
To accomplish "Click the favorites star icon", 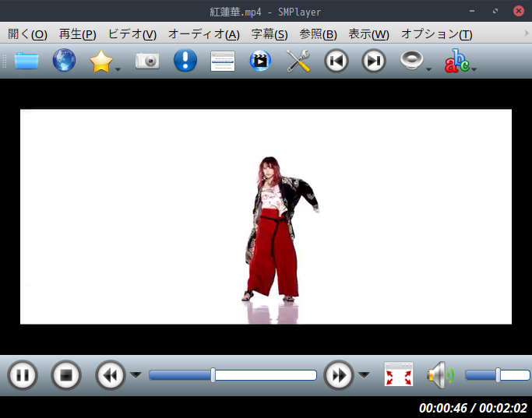I will click(x=100, y=61).
